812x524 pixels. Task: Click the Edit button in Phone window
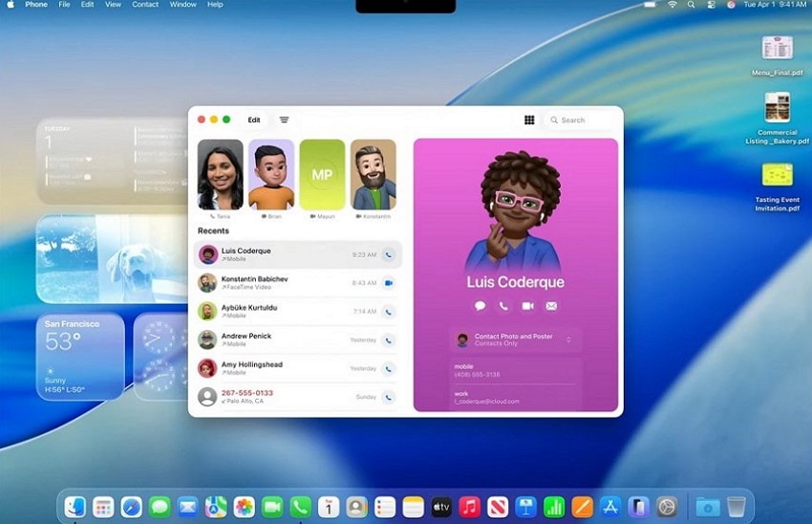click(254, 120)
